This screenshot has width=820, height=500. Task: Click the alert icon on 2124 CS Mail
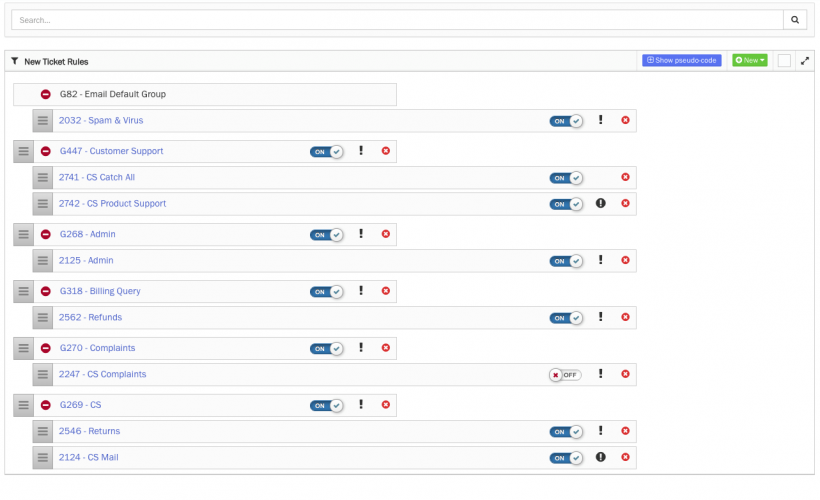tap(601, 457)
